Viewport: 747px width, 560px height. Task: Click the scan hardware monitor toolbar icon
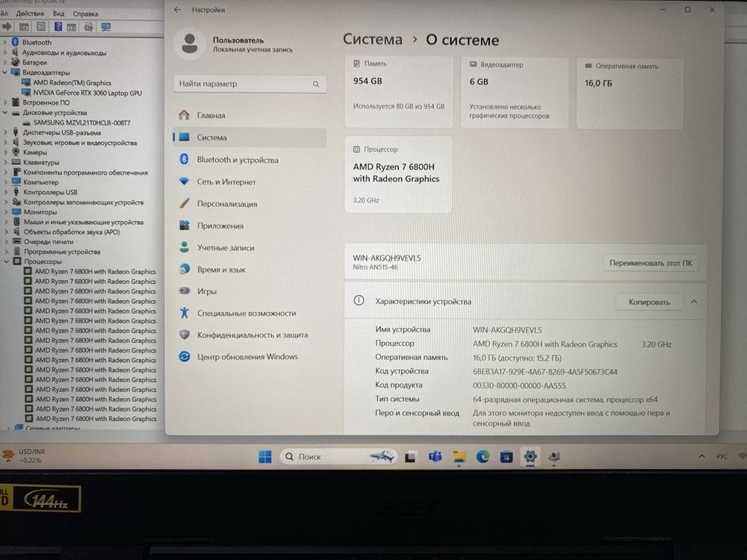click(106, 27)
